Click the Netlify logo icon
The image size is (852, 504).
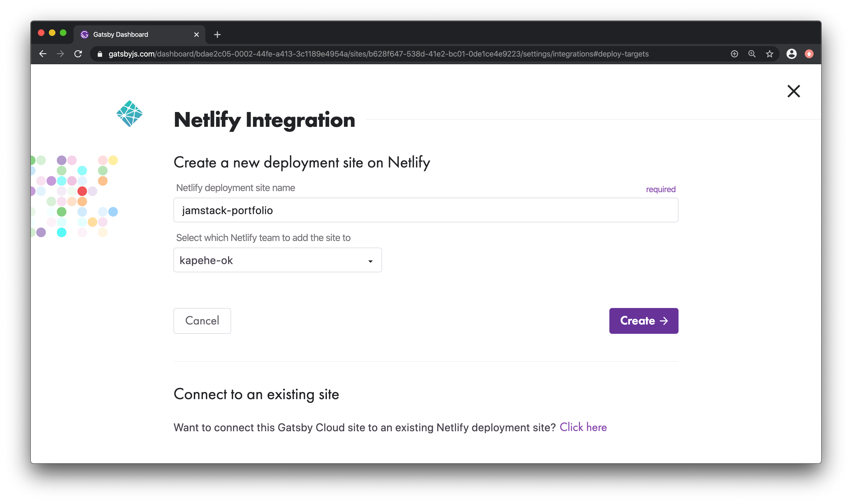(129, 114)
